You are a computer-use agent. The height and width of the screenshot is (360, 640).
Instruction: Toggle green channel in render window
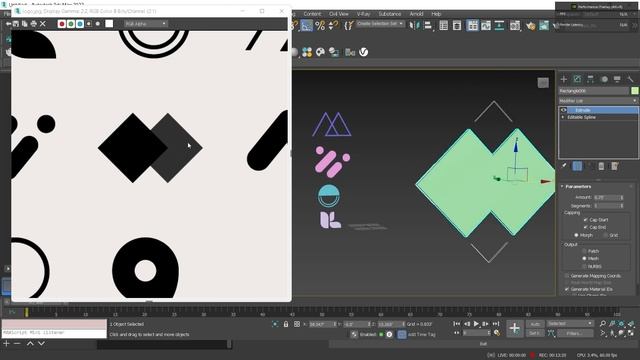(x=71, y=24)
